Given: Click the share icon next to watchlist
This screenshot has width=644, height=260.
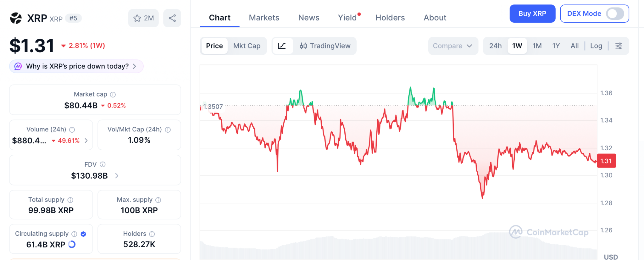Looking at the screenshot, I should (x=172, y=18).
